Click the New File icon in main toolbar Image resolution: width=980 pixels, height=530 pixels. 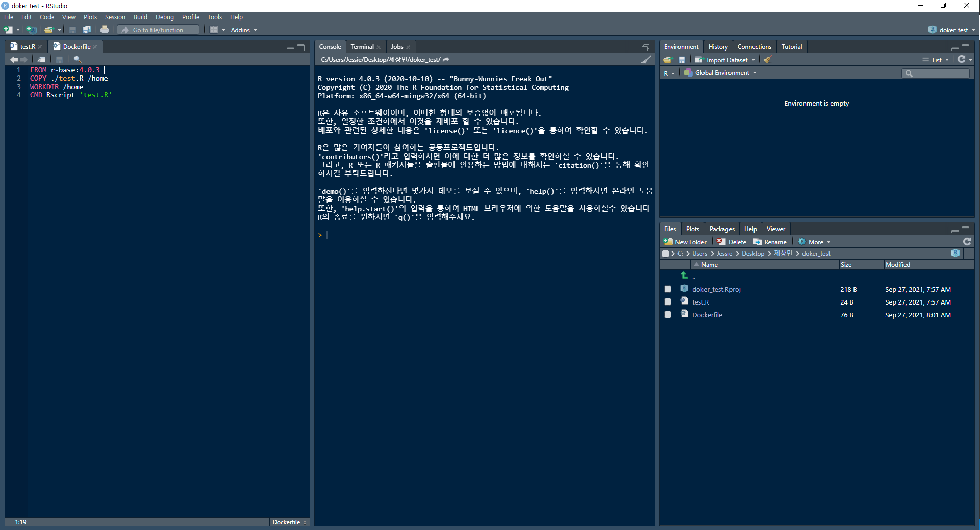8,30
